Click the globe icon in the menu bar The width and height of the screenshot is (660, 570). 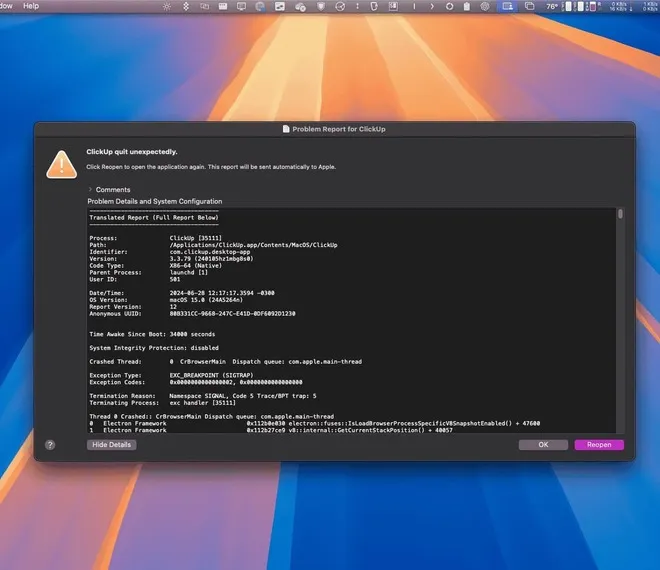(x=260, y=6)
